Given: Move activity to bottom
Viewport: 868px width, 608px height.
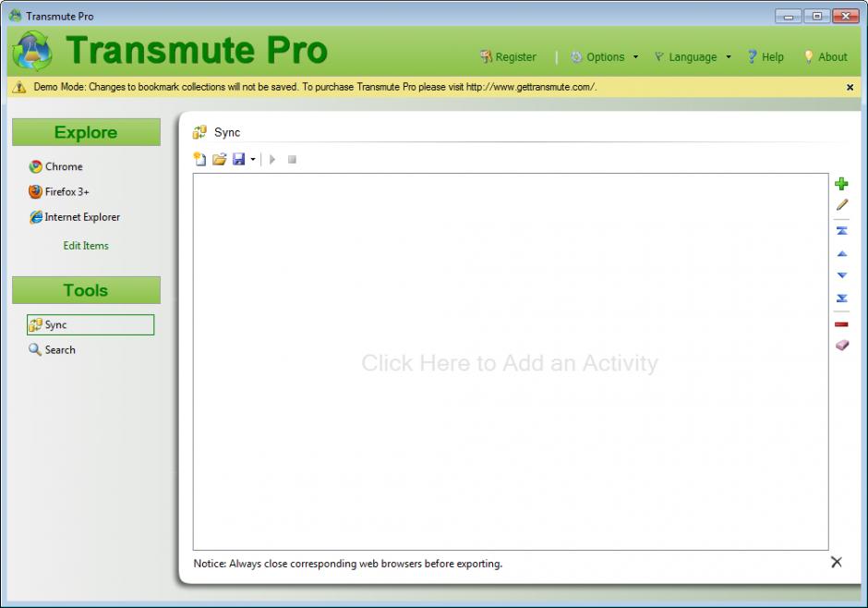Looking at the screenshot, I should (x=842, y=298).
